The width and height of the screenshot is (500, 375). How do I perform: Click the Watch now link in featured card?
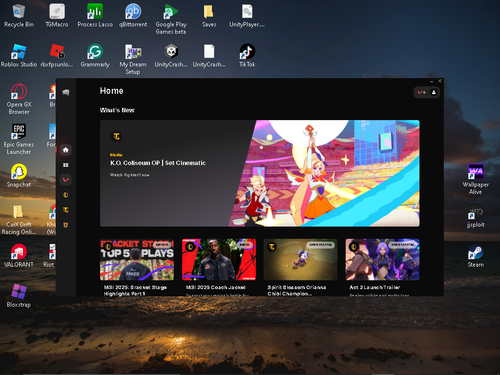point(130,175)
